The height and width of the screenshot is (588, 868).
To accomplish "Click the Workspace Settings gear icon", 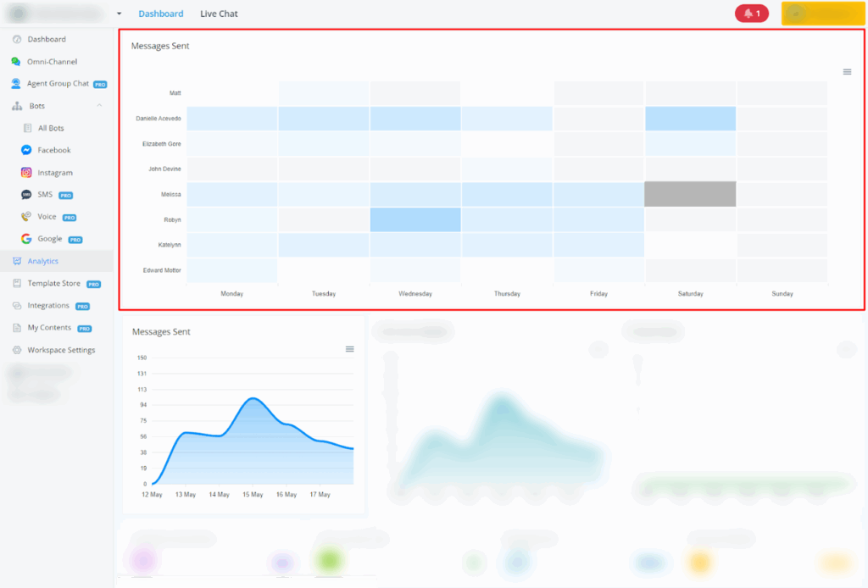I will click(x=17, y=350).
